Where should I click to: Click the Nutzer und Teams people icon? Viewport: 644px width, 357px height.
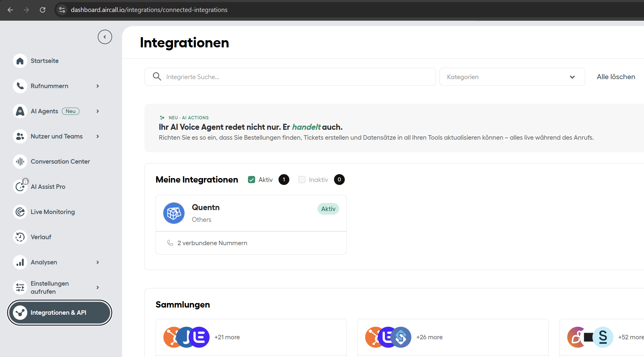tap(20, 136)
